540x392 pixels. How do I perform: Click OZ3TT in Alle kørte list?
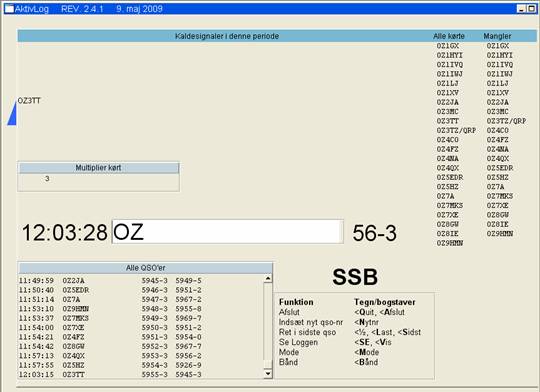click(448, 121)
